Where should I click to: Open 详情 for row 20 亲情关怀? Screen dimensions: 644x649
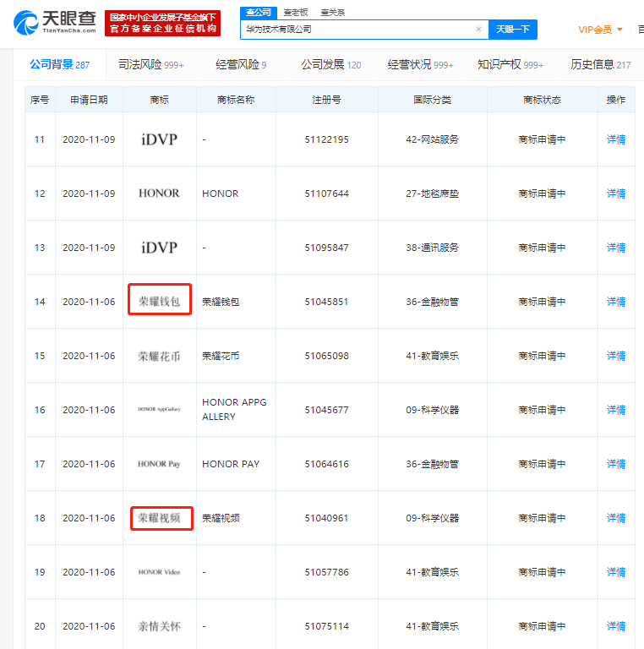coord(616,626)
